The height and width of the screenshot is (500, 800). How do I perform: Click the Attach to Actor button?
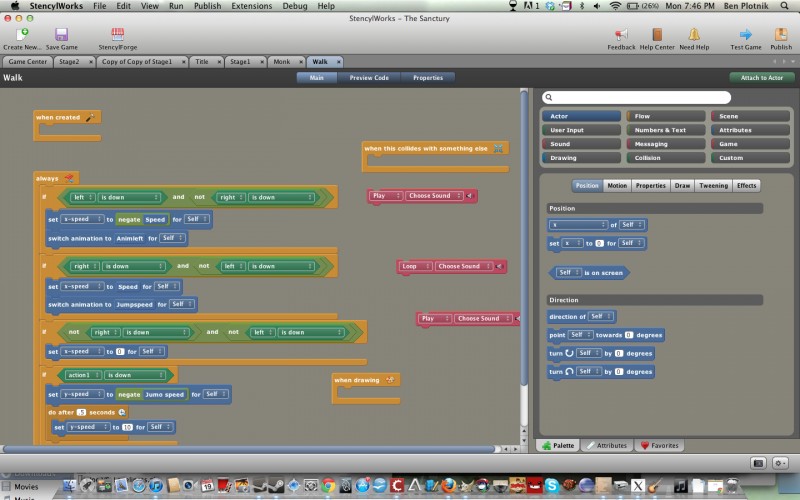pos(761,78)
